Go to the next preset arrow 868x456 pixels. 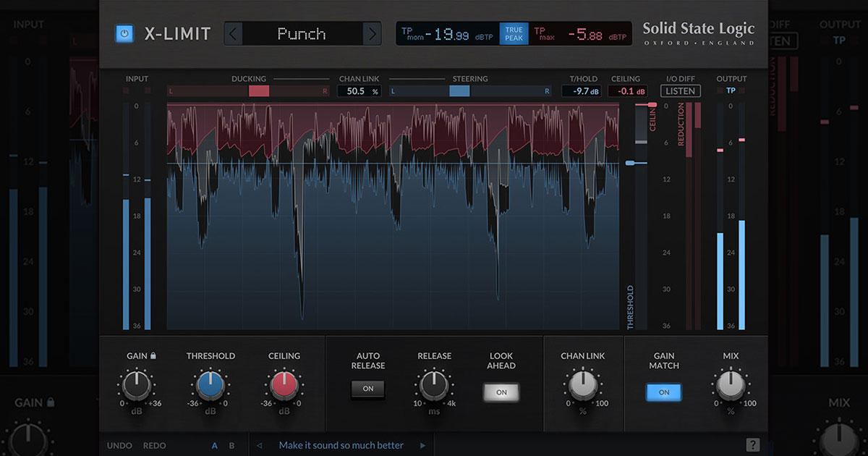372,33
